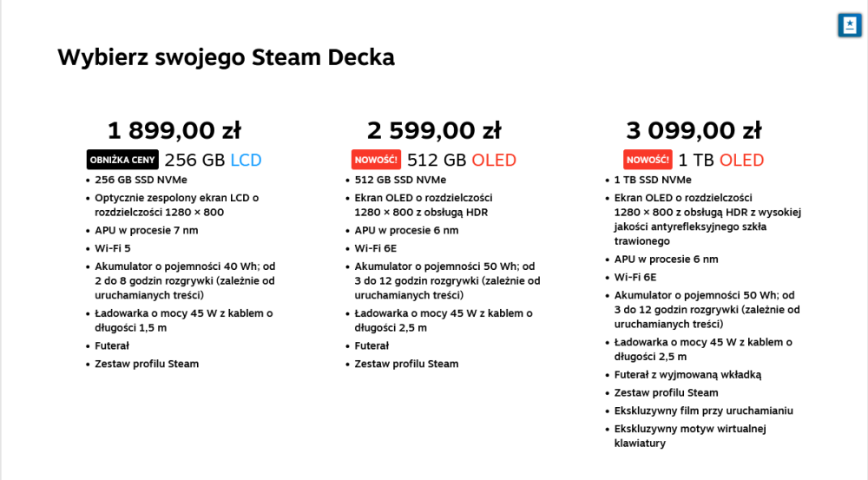Click the 1 899,00 zł price
Screen dimensions: 868x480
point(174,131)
